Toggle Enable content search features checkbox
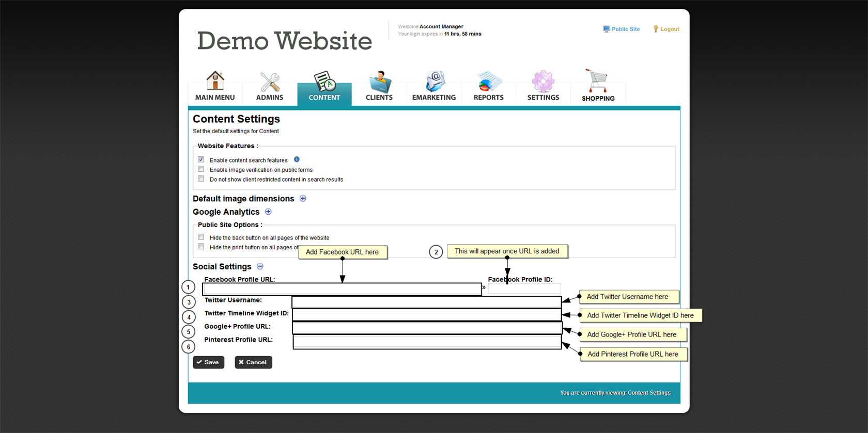 pyautogui.click(x=201, y=159)
